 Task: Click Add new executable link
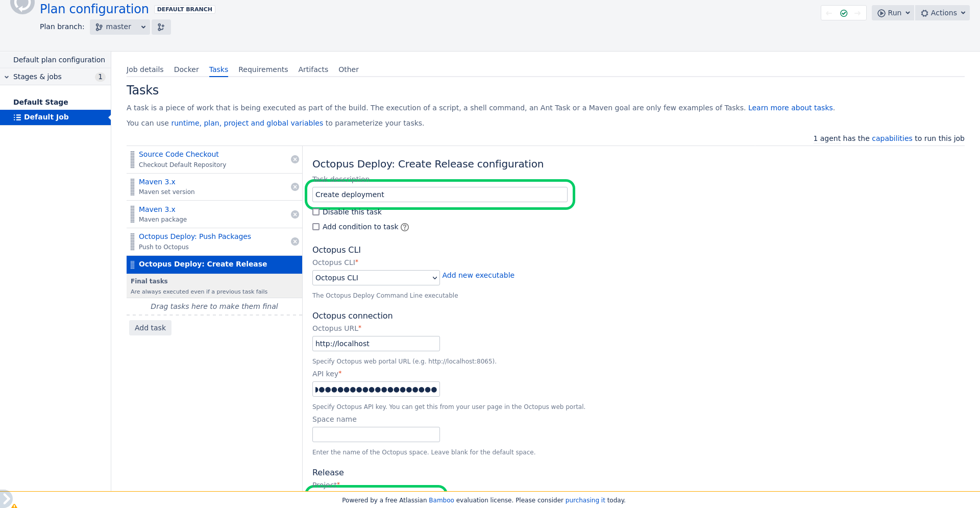point(478,275)
